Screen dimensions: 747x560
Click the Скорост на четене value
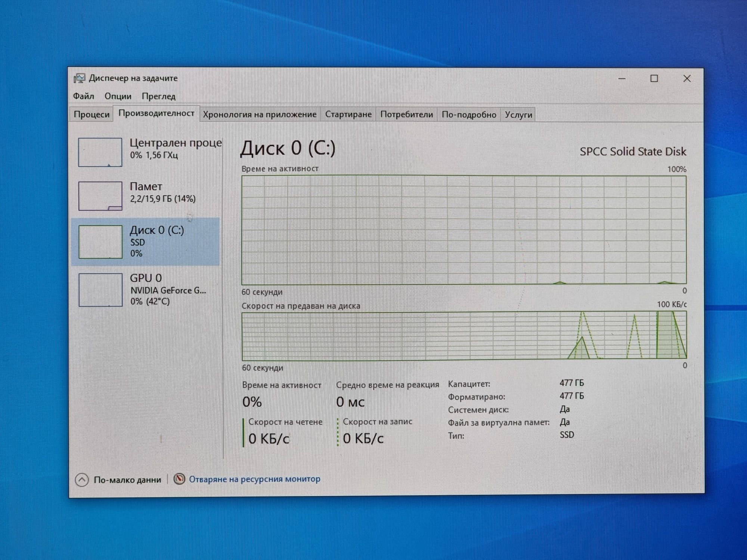click(269, 439)
